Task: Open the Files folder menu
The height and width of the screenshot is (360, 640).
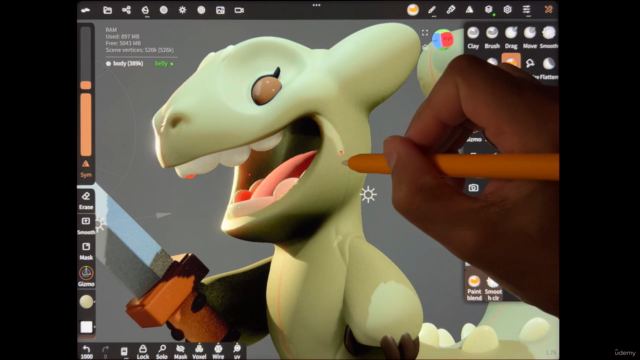Action: [107, 10]
